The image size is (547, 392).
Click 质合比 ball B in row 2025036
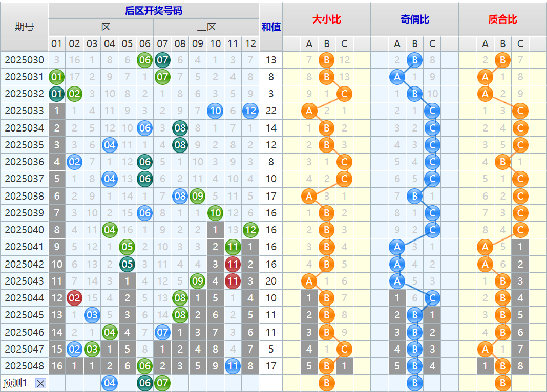coord(502,162)
